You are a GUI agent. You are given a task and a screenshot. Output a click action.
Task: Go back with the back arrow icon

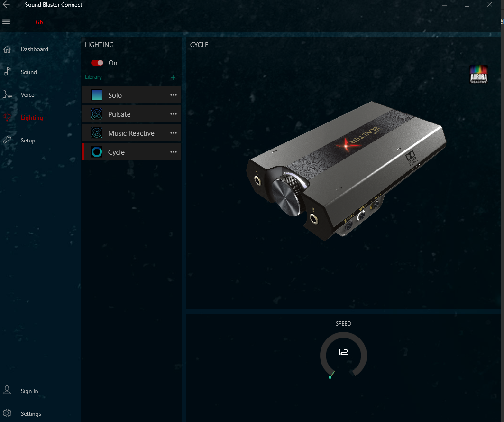click(x=6, y=4)
